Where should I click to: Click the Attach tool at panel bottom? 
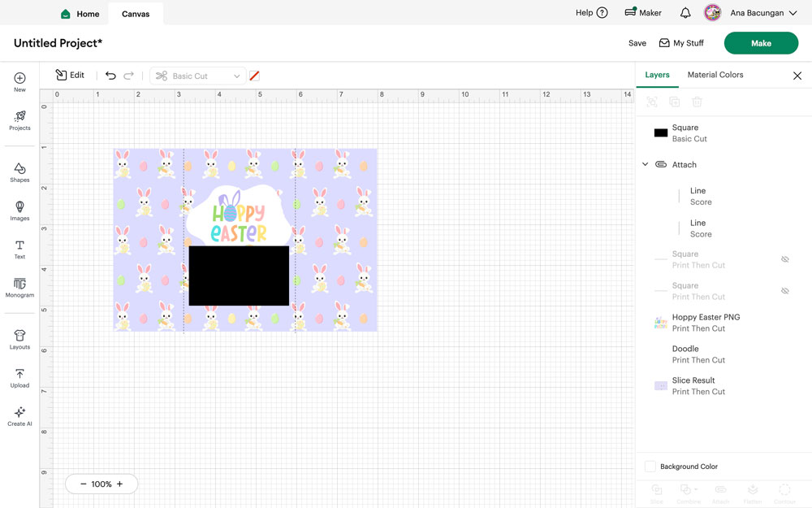720,493
